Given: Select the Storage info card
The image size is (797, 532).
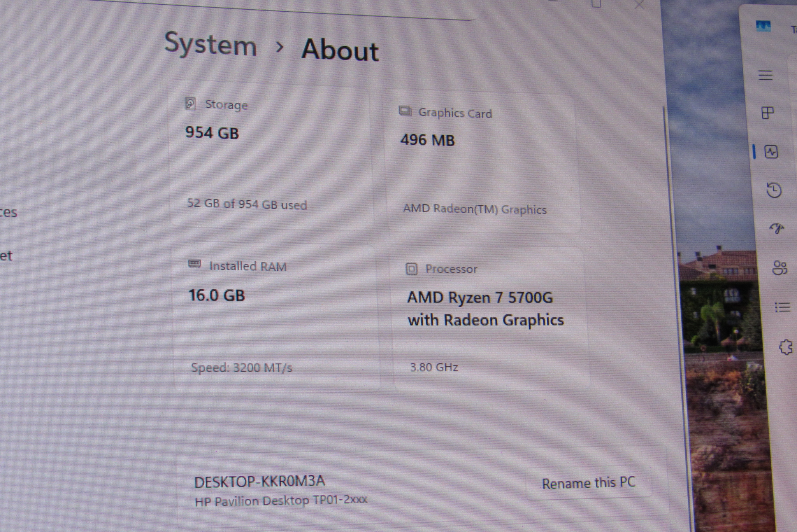Looking at the screenshot, I should pos(270,156).
